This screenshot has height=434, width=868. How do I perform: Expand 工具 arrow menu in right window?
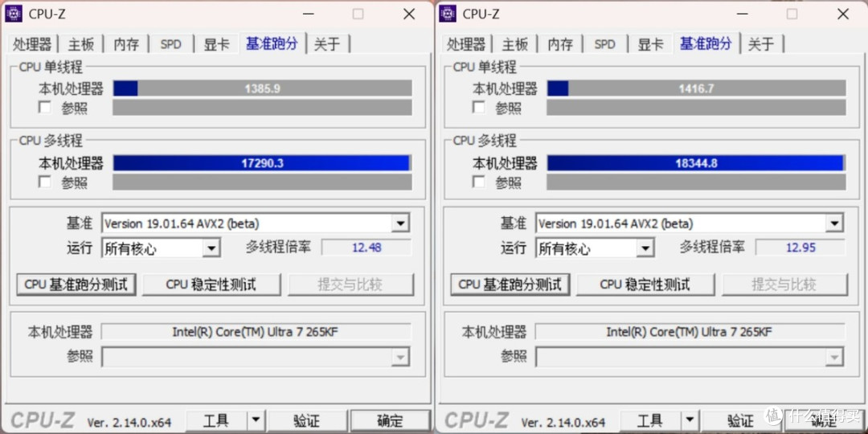click(x=690, y=420)
